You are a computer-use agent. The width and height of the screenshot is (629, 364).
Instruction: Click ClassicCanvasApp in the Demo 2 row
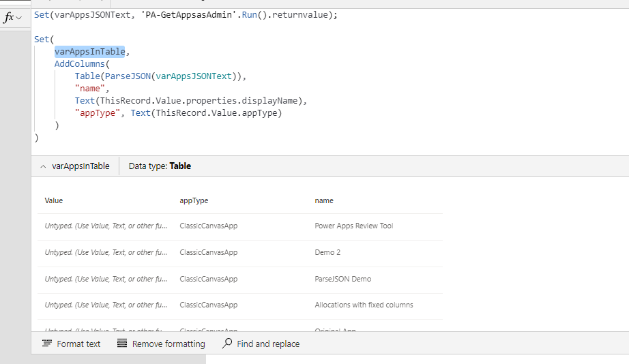(x=208, y=252)
